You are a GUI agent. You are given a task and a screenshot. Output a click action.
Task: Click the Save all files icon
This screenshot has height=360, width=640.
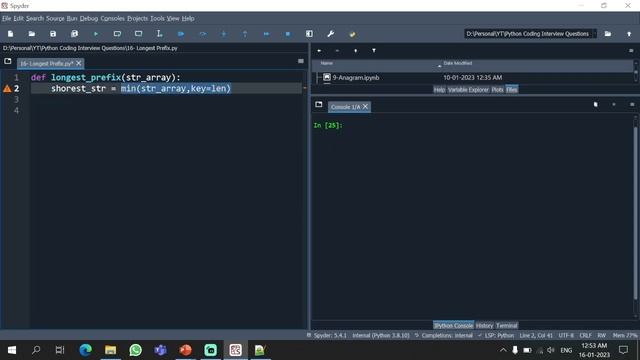click(x=74, y=34)
